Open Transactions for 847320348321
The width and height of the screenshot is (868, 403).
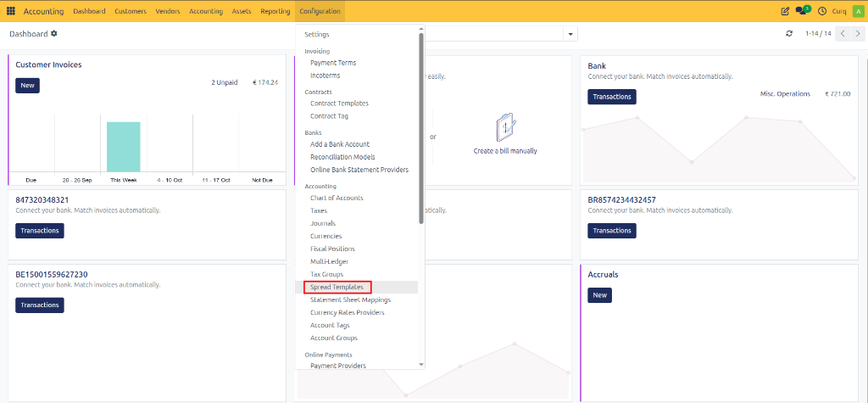coord(40,231)
